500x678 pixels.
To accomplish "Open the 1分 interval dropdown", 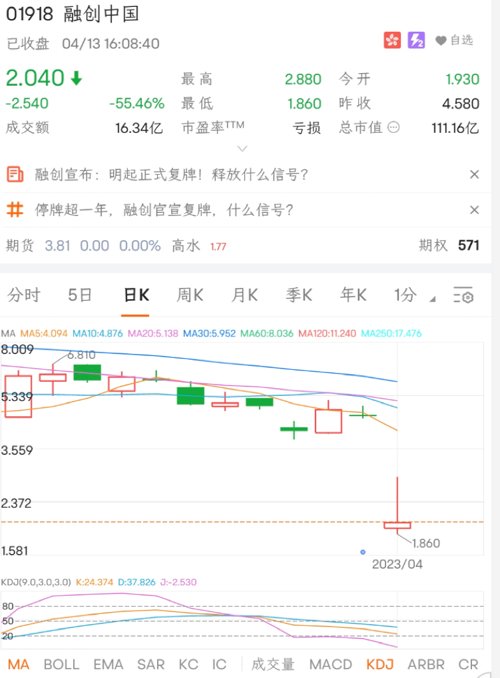I will [x=405, y=295].
